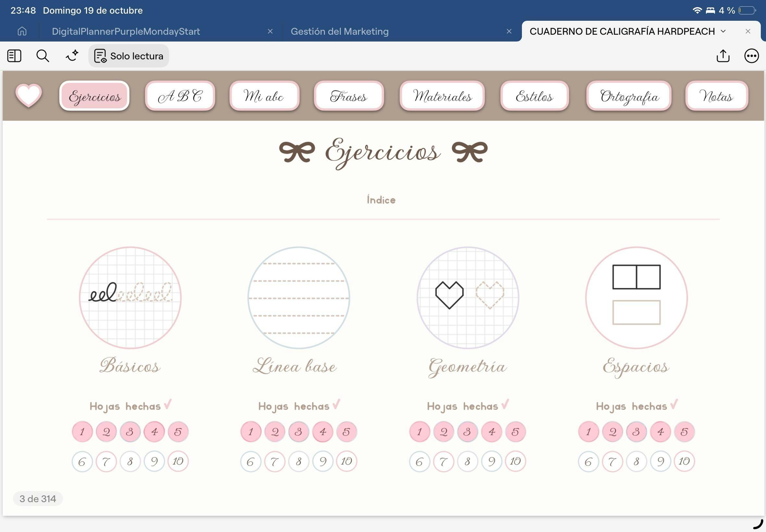Toggle the Solo lectura read-only mode
The height and width of the screenshot is (532, 766).
tap(129, 56)
